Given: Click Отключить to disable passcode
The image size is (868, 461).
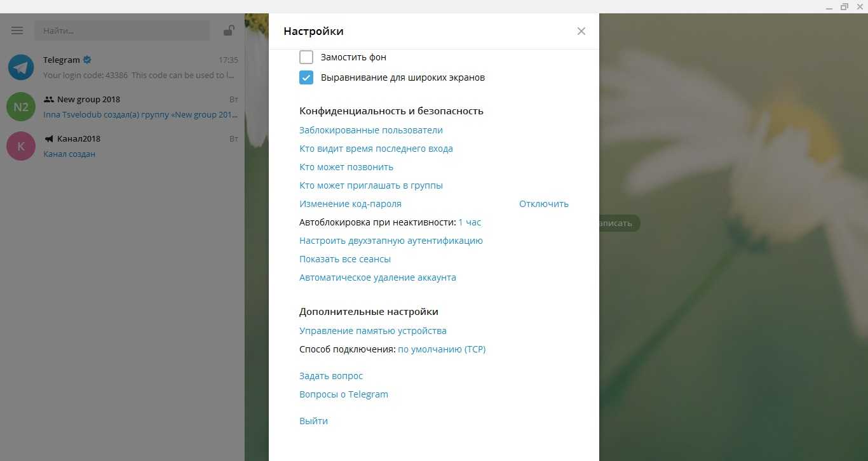Looking at the screenshot, I should tap(543, 204).
